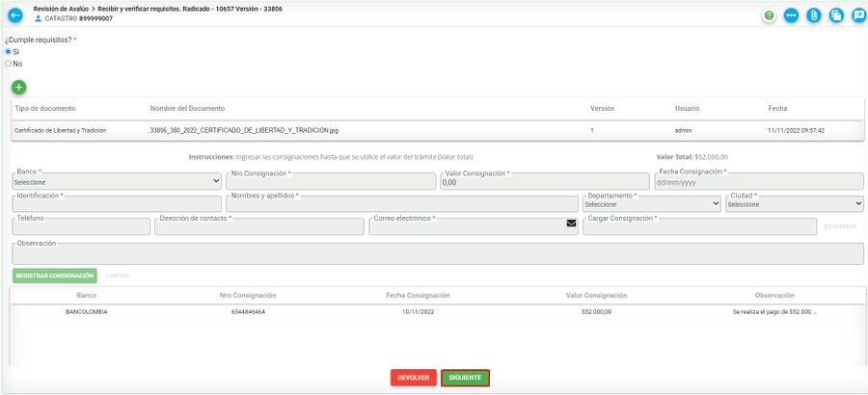Click the SIGUIENTE button

pos(465,378)
